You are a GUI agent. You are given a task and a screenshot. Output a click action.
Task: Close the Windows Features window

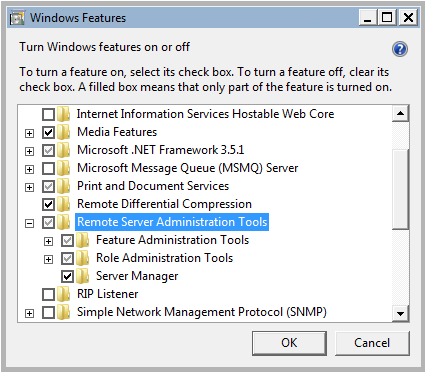(408, 17)
